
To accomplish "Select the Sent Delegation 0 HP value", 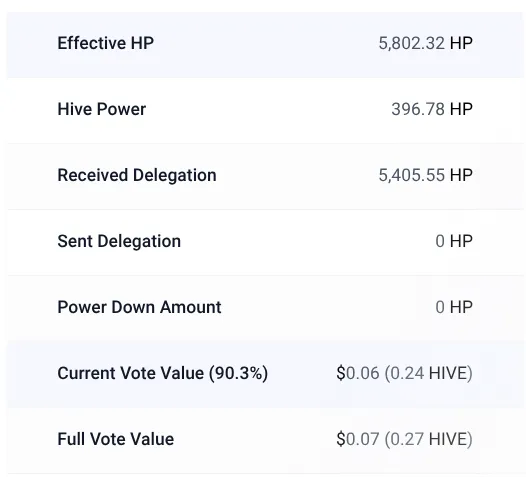I will [454, 241].
